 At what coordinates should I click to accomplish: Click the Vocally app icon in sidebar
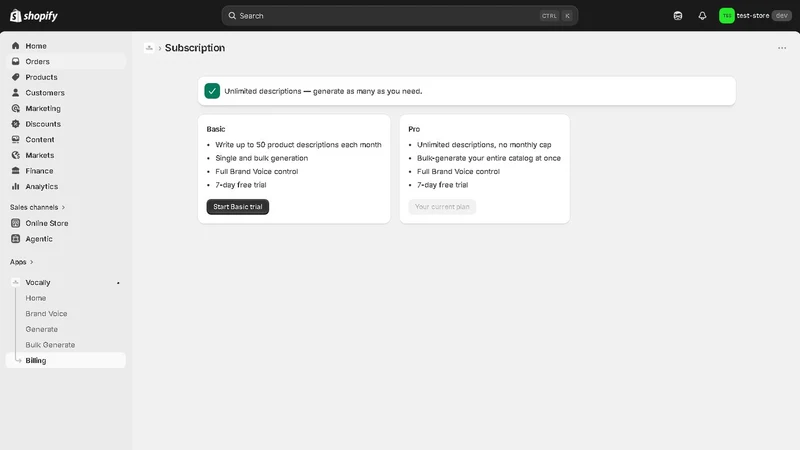[x=15, y=282]
